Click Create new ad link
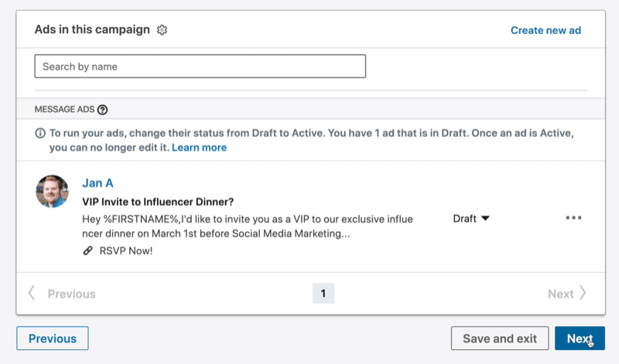The width and height of the screenshot is (619, 364). coord(545,30)
